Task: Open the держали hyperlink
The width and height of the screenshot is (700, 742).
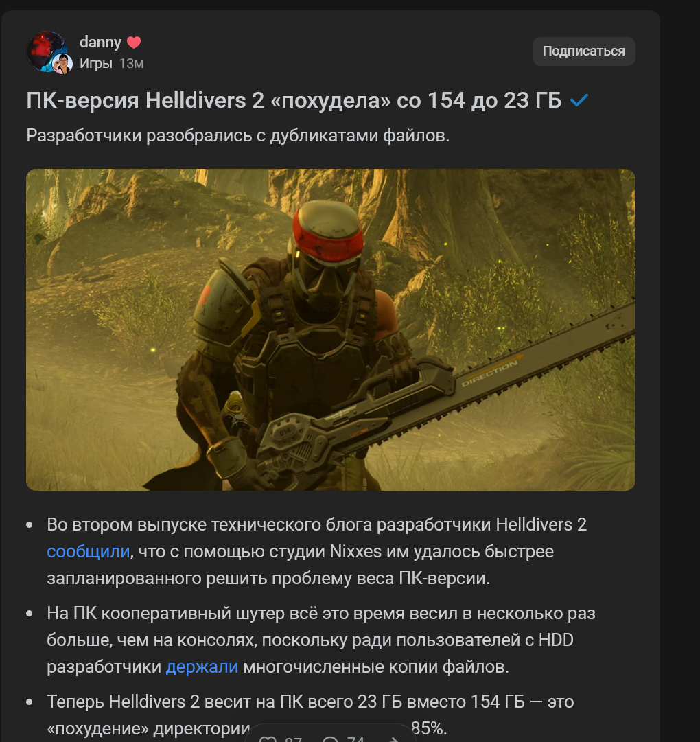Action: tap(202, 666)
